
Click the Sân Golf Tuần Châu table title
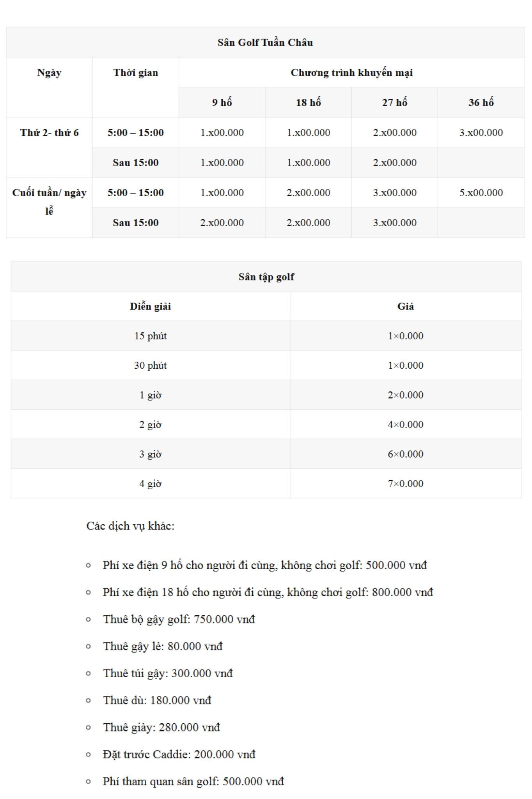[265, 43]
